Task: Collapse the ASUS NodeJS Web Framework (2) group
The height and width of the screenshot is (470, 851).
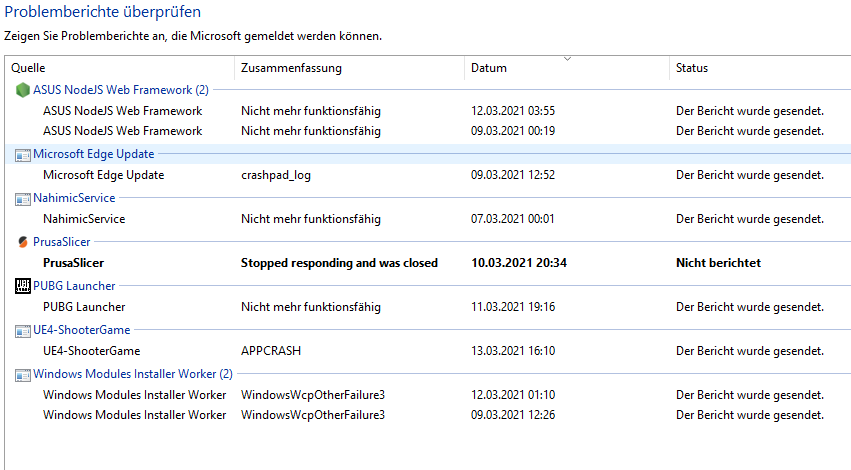Action: (120, 90)
